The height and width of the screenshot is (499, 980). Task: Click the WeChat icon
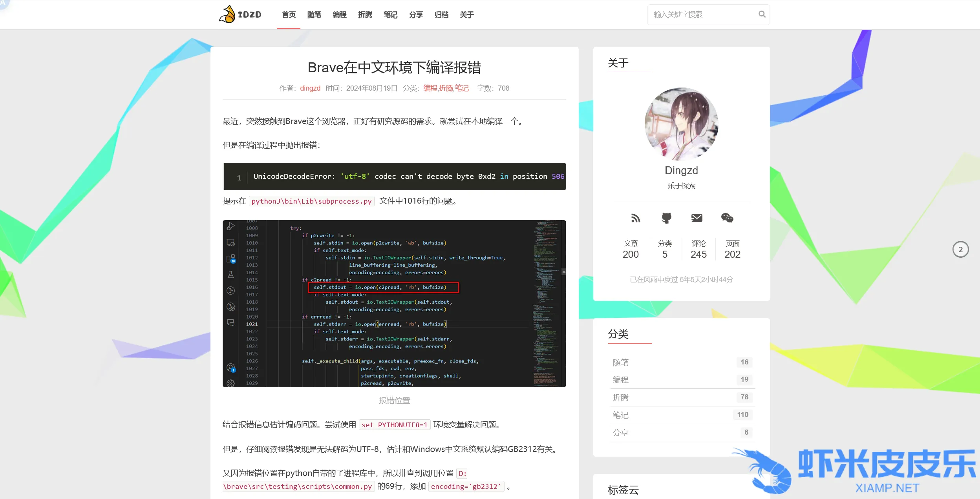click(727, 218)
